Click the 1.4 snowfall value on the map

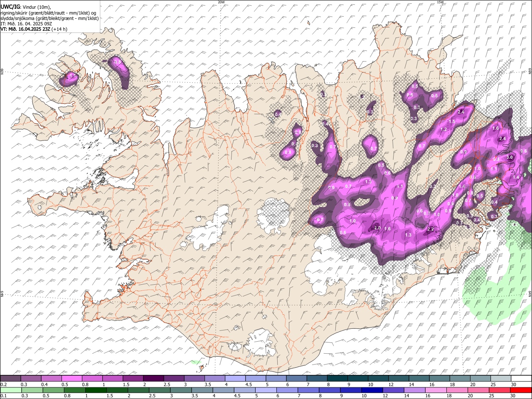(516, 177)
